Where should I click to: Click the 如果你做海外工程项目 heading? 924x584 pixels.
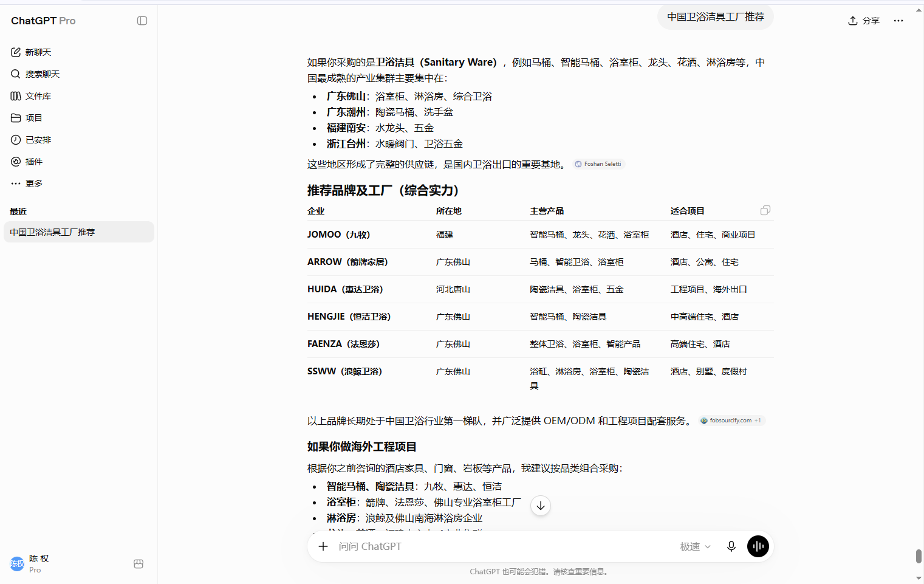click(x=362, y=447)
